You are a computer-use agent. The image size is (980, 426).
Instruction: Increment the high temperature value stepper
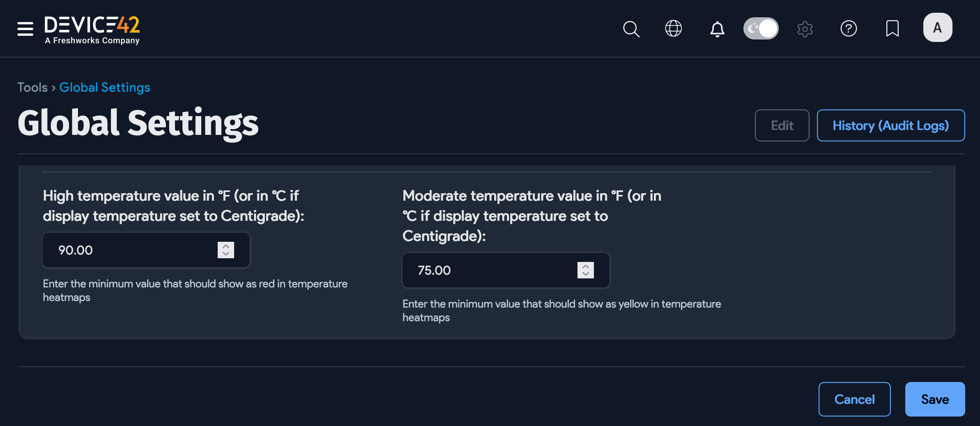click(225, 247)
